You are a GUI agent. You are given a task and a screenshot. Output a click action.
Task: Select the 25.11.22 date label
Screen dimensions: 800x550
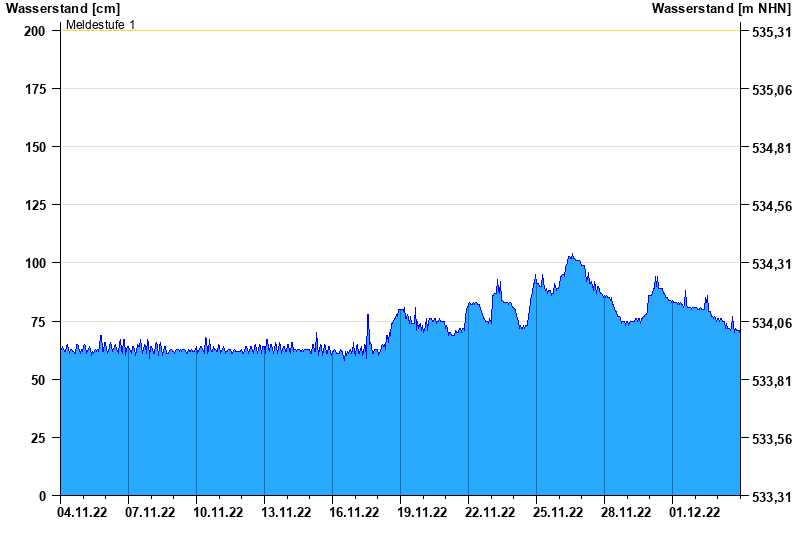click(x=558, y=513)
